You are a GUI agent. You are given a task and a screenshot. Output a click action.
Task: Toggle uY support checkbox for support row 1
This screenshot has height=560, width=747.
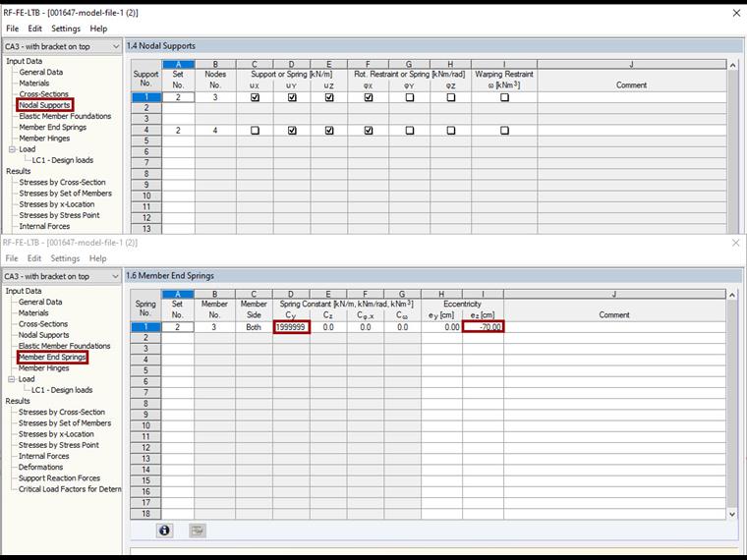click(x=292, y=97)
